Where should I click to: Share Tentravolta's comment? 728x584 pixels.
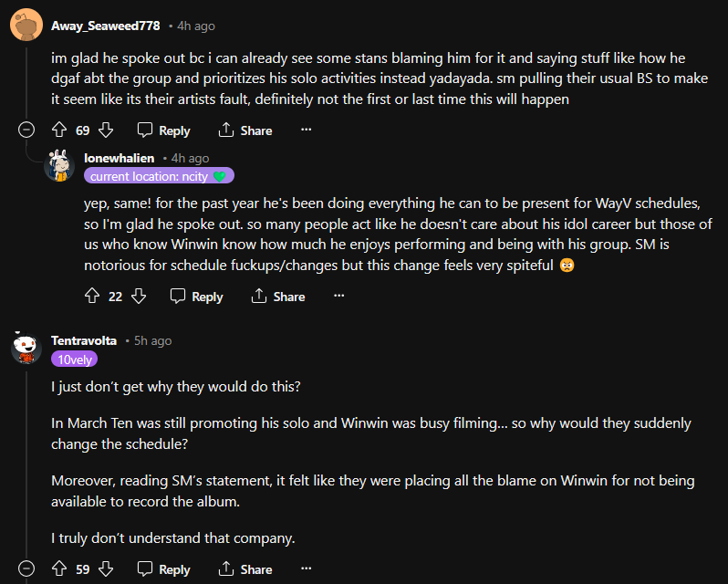245,569
